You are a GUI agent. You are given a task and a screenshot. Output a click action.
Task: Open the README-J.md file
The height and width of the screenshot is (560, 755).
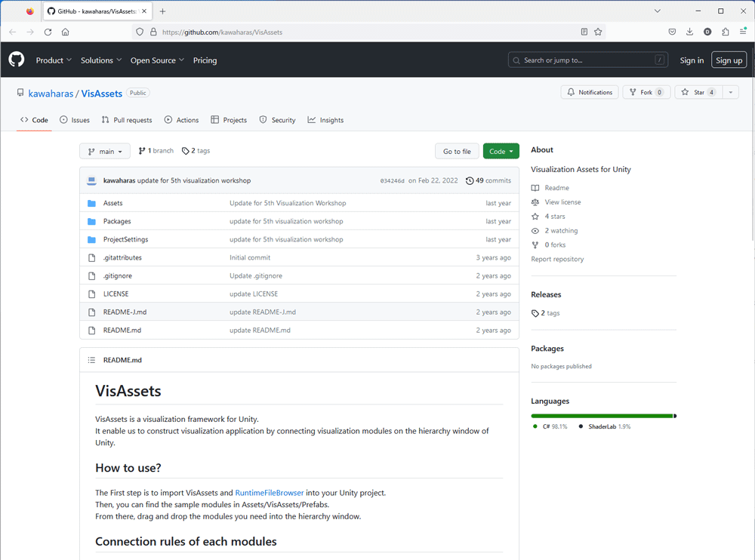coord(125,312)
